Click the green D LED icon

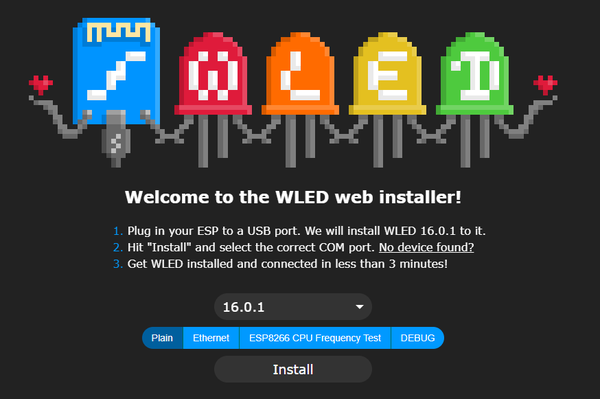pyautogui.click(x=474, y=73)
